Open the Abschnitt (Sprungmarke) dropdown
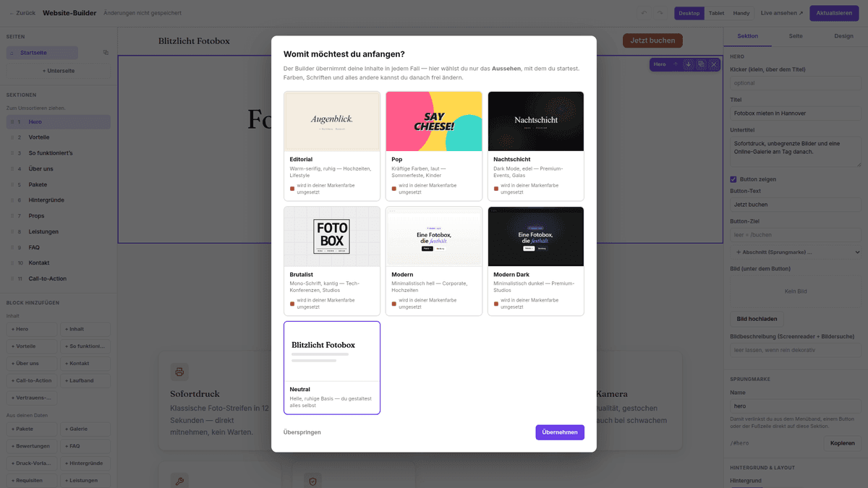The image size is (868, 488). (x=796, y=252)
